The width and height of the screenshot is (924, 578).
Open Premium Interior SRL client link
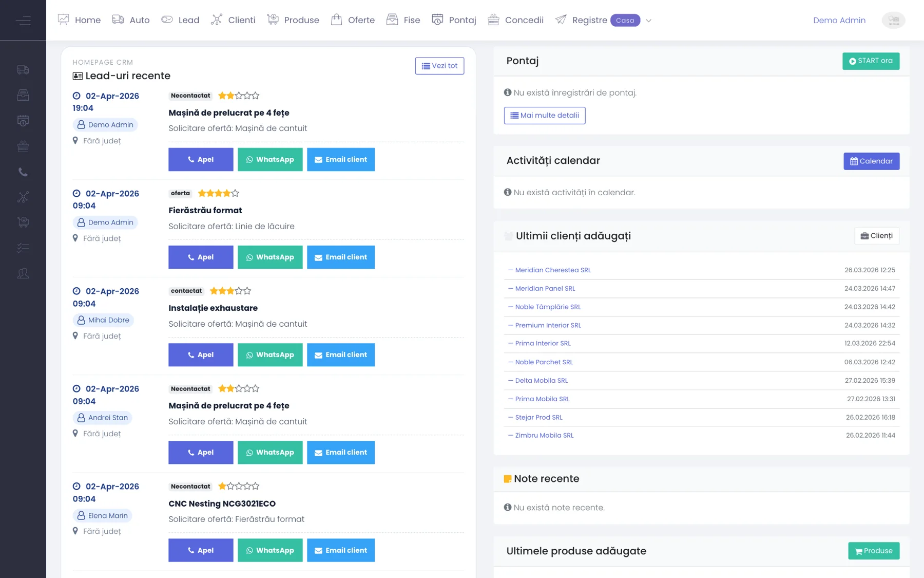click(548, 326)
